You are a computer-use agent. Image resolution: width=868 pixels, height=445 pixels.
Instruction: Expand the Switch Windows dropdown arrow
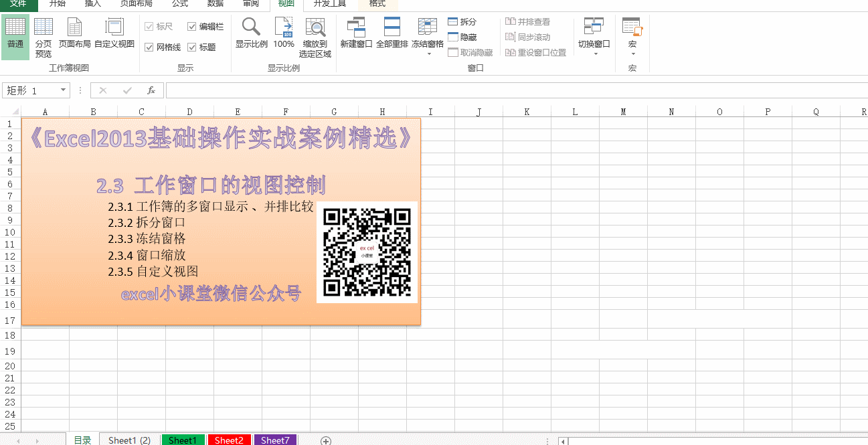[595, 54]
